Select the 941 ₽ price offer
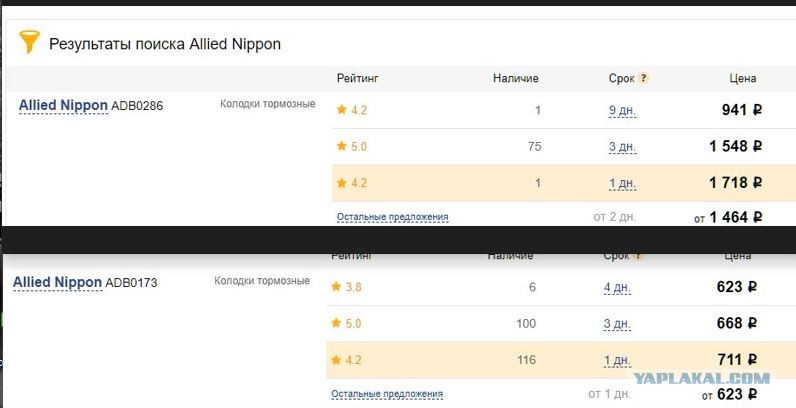This screenshot has width=796, height=408. pos(742,110)
